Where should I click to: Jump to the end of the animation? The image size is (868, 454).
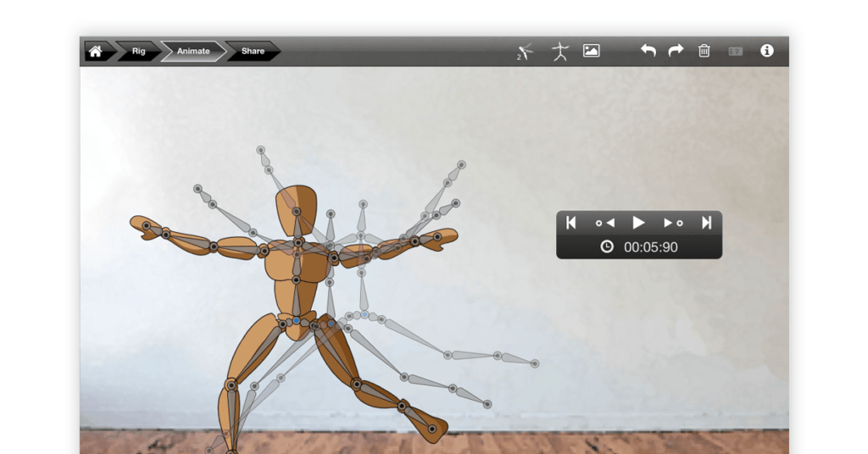pos(706,223)
